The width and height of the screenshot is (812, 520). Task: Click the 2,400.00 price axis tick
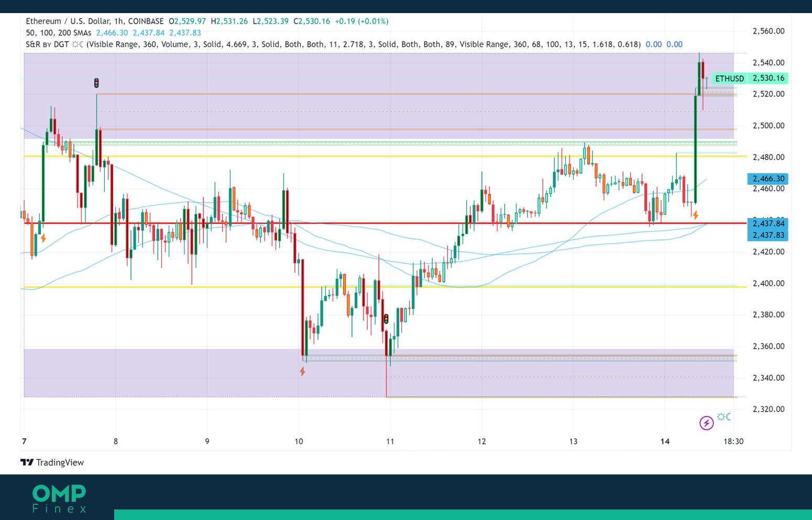point(769,283)
